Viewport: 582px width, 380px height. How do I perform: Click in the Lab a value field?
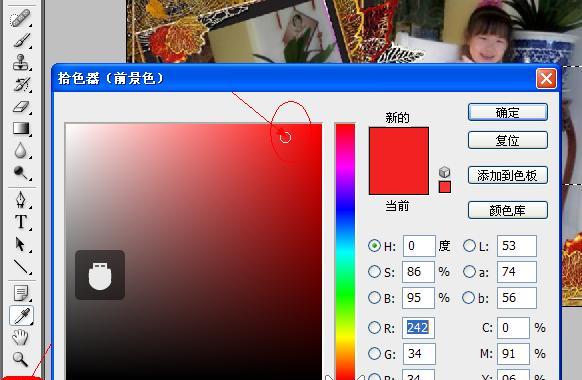pyautogui.click(x=517, y=272)
